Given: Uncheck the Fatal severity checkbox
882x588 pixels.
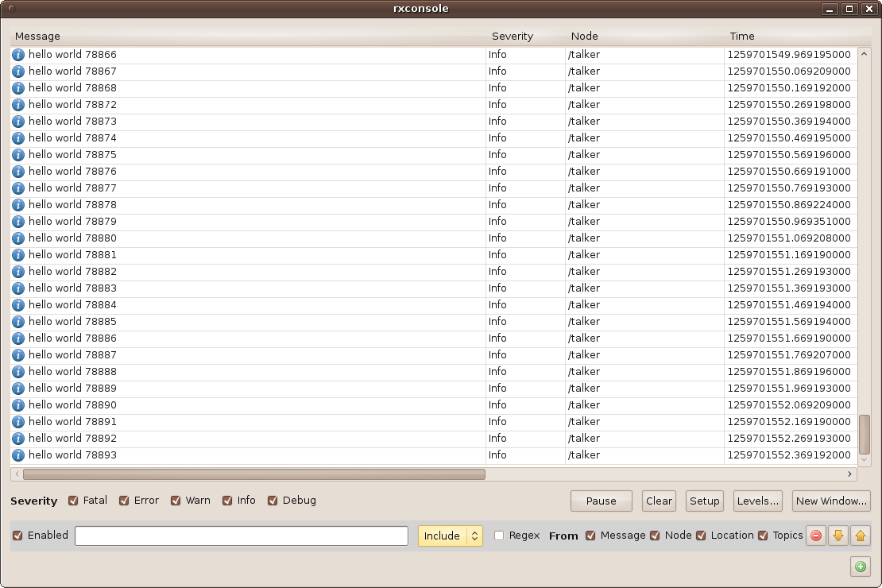Looking at the screenshot, I should 73,501.
